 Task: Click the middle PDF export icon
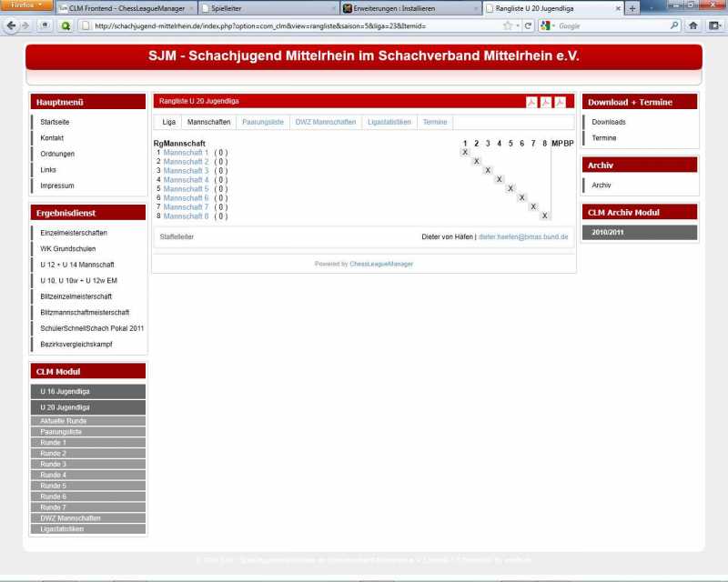[x=546, y=102]
